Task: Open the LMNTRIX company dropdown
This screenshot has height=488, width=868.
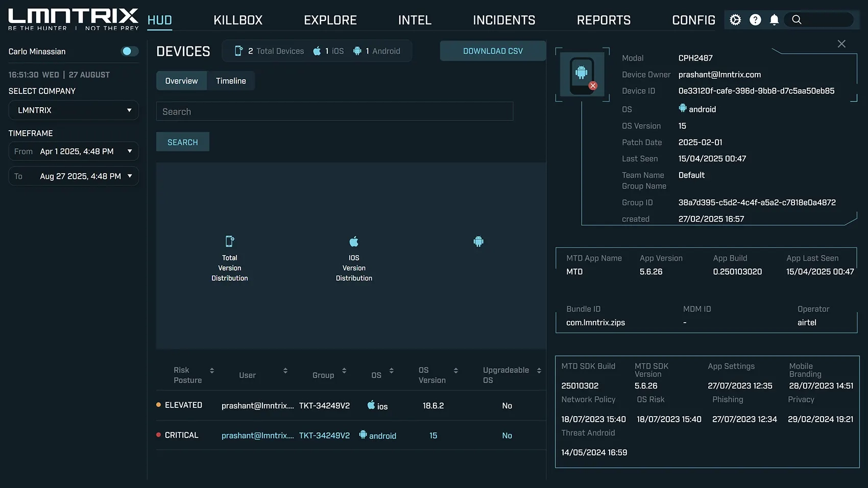Action: click(74, 110)
